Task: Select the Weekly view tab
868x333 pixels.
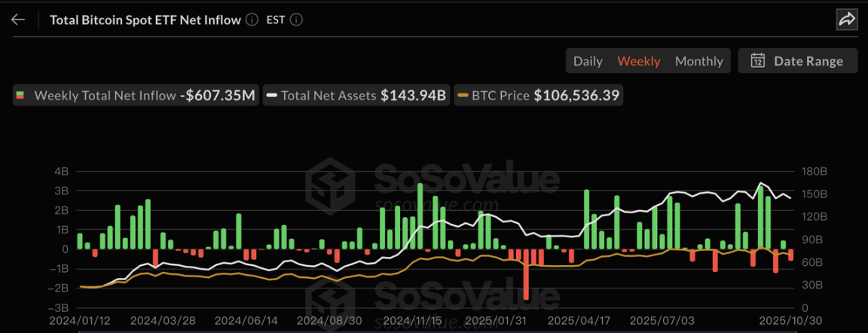Action: point(639,61)
